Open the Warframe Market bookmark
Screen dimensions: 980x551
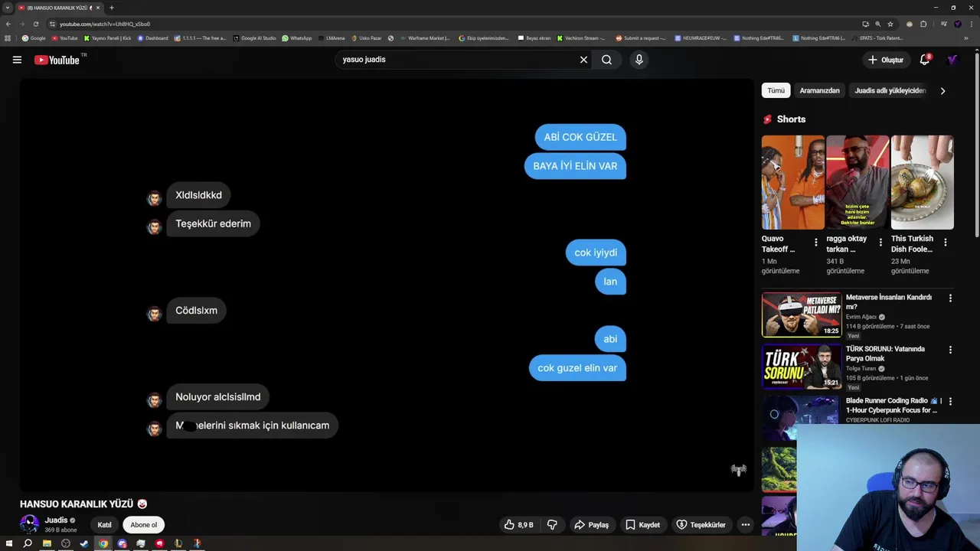(x=424, y=37)
